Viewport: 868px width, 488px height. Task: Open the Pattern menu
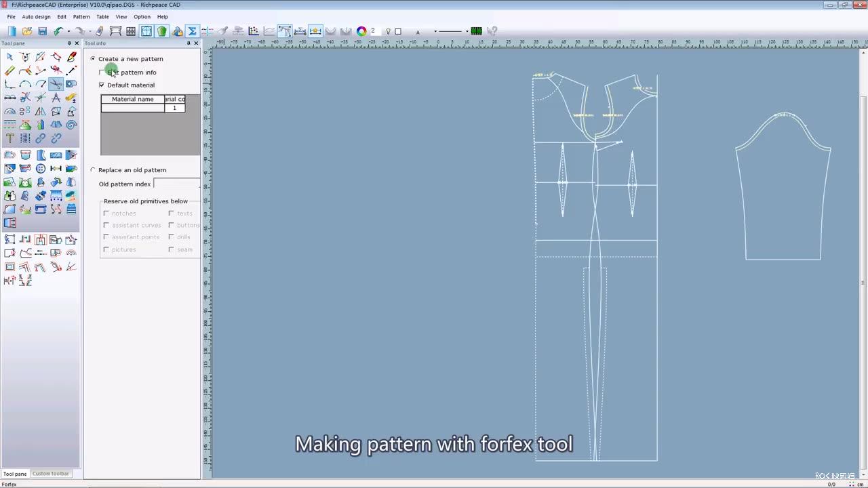[81, 17]
